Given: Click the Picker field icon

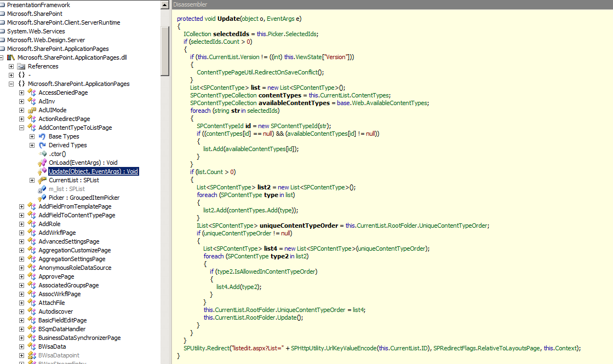Looking at the screenshot, I should [42, 198].
